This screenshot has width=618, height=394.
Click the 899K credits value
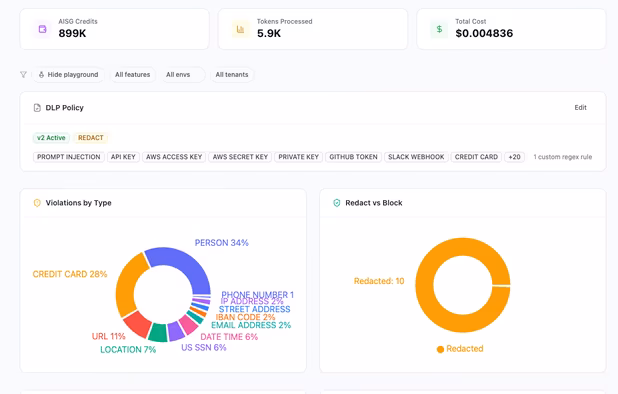[x=72, y=33]
